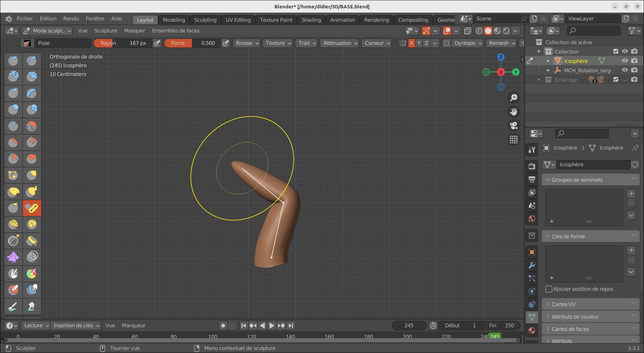
Task: Click the play animation button
Action: (x=272, y=326)
